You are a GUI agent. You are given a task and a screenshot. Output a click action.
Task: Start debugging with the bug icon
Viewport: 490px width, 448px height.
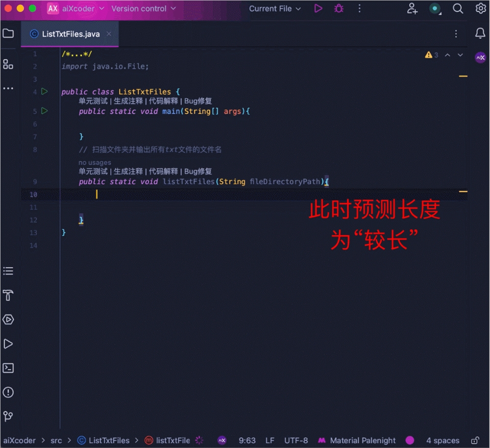point(339,8)
